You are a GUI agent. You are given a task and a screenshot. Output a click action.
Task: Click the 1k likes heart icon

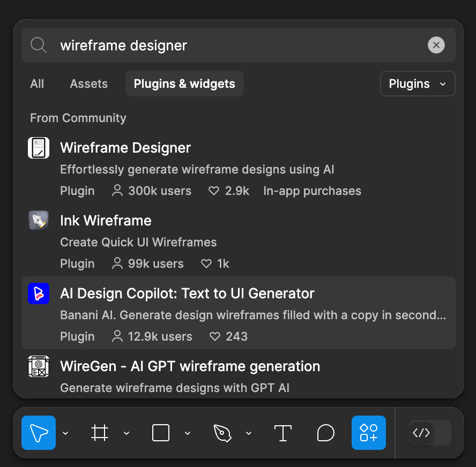click(206, 264)
